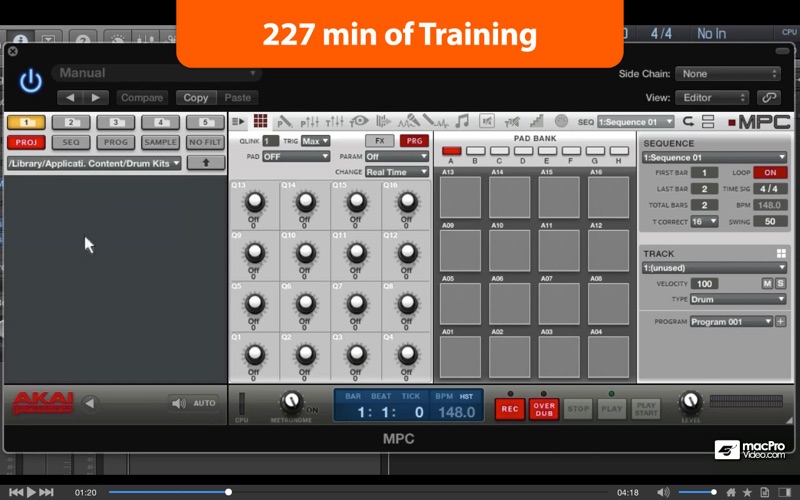The image size is (800, 500).
Task: Toggle the browser panel arrow icon
Action: (238, 121)
